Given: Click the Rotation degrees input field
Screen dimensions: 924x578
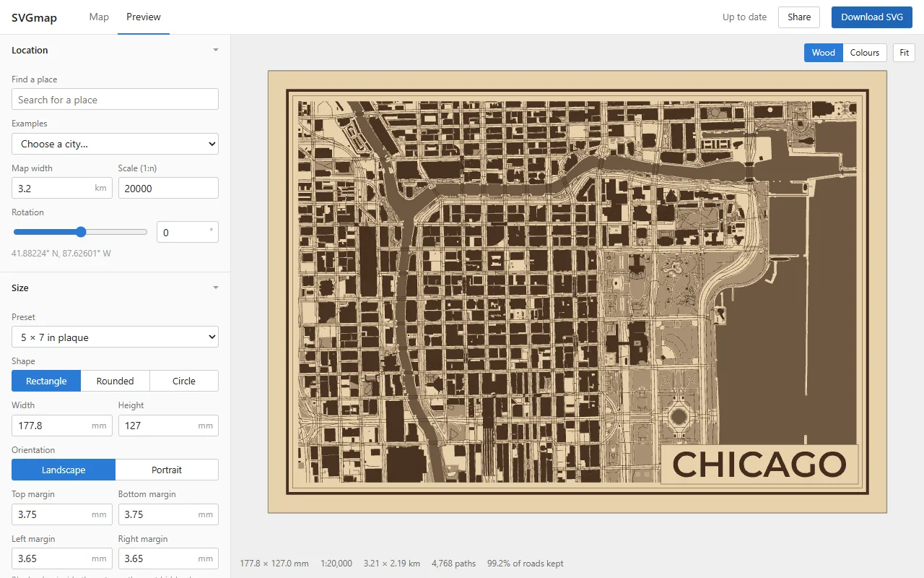Looking at the screenshot, I should 188,232.
